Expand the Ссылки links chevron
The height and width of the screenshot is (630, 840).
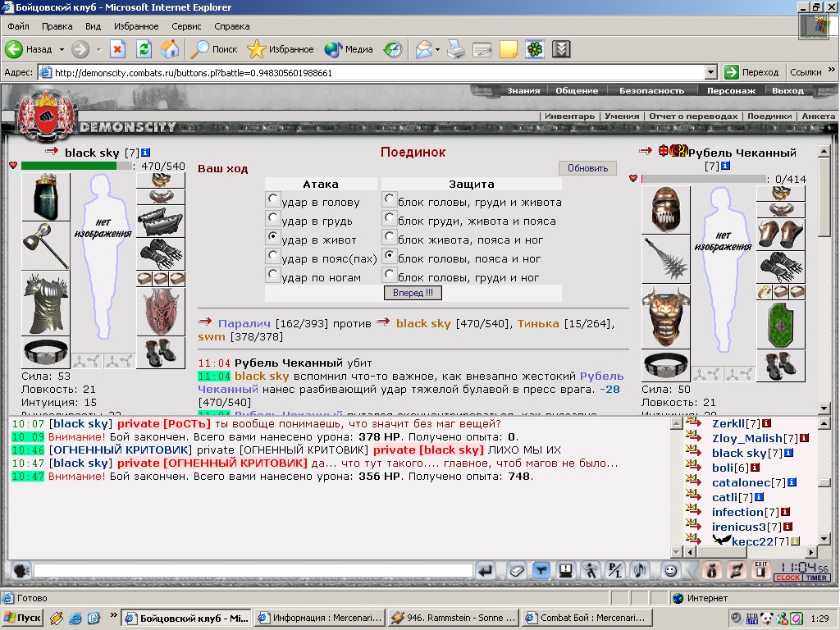click(832, 70)
